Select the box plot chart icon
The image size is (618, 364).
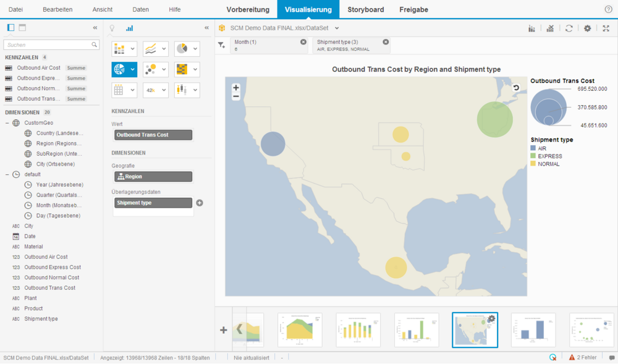182,90
